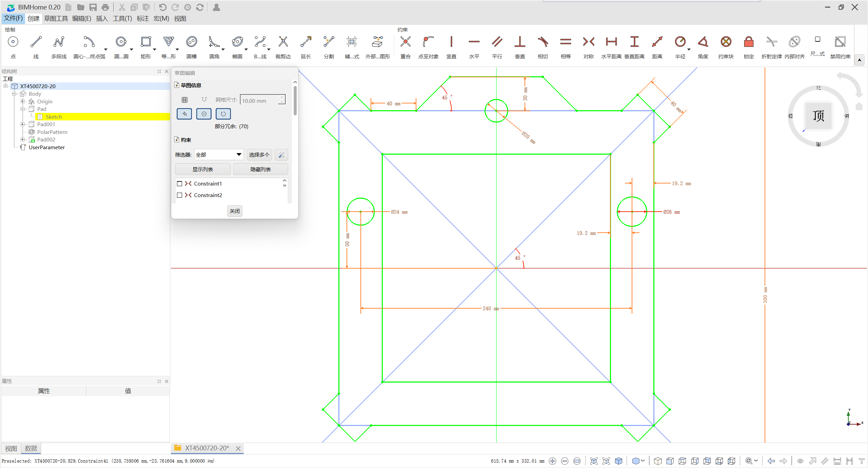Pick the rectangle (矩形) tool
Screen dimensions: 868x468
click(x=146, y=46)
